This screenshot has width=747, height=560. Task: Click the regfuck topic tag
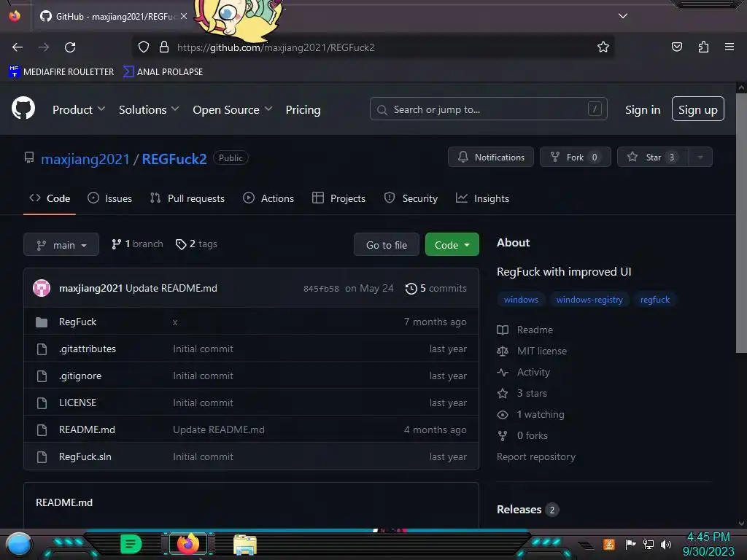pyautogui.click(x=654, y=300)
